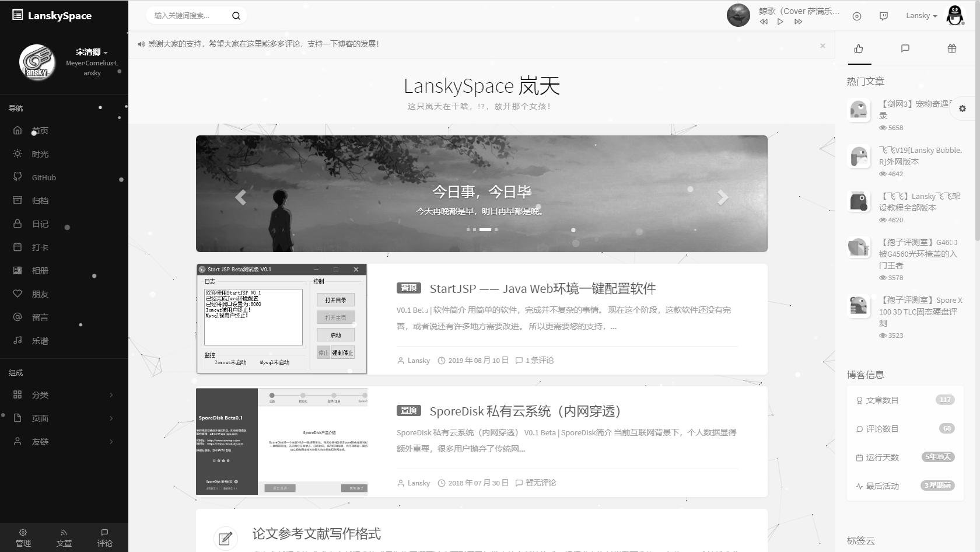The image size is (980, 552).
Task: Open the 管理 admin button
Action: (x=23, y=537)
